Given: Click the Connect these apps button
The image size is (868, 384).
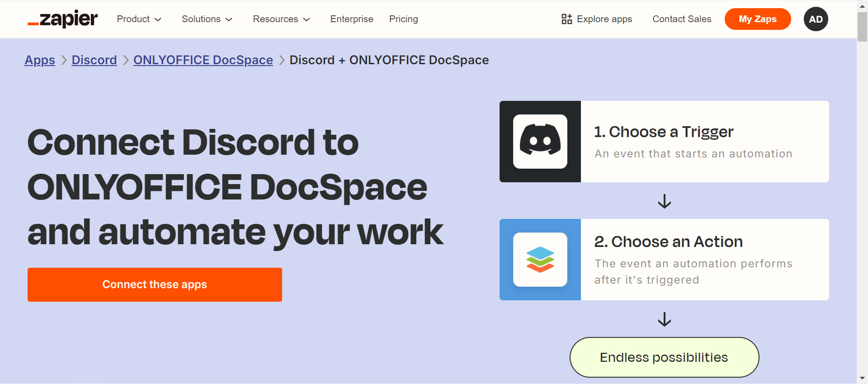Looking at the screenshot, I should pyautogui.click(x=155, y=284).
